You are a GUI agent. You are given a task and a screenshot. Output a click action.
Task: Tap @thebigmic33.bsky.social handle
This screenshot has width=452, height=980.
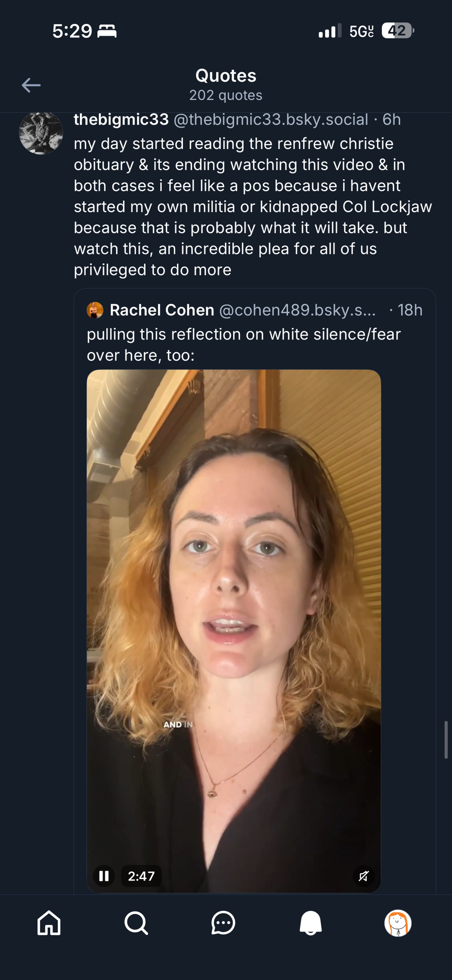tap(271, 120)
